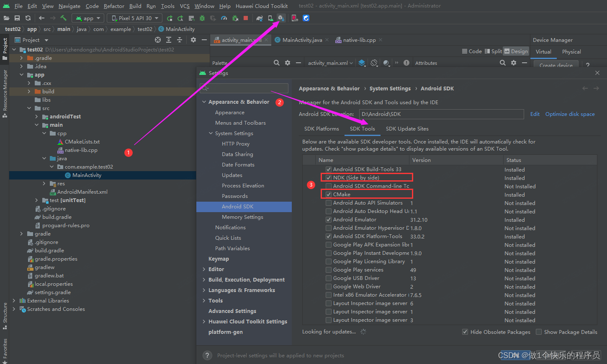Open Huawei Cloud Toolkit menu

pyautogui.click(x=262, y=6)
